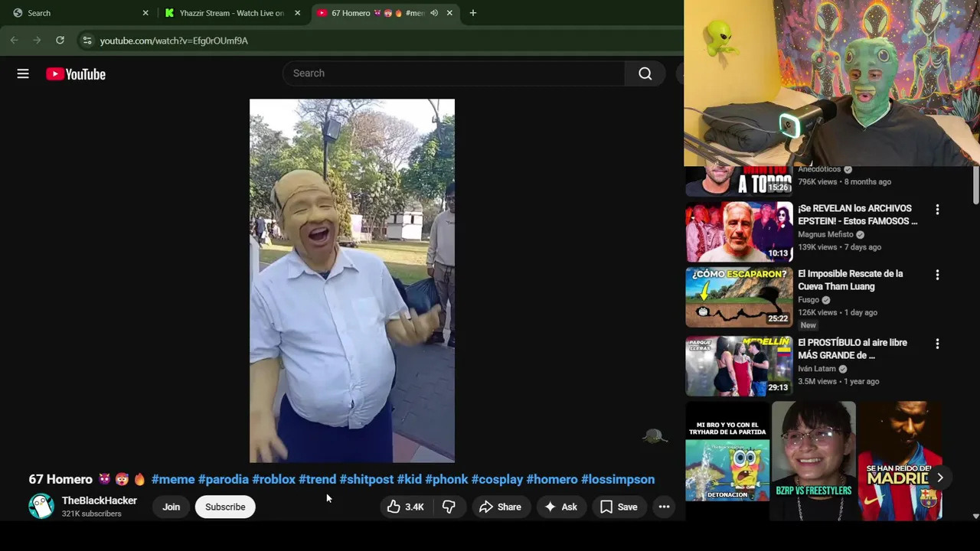Click the '139K views • 7 days ago' text
The width and height of the screenshot is (980, 551).
point(840,247)
